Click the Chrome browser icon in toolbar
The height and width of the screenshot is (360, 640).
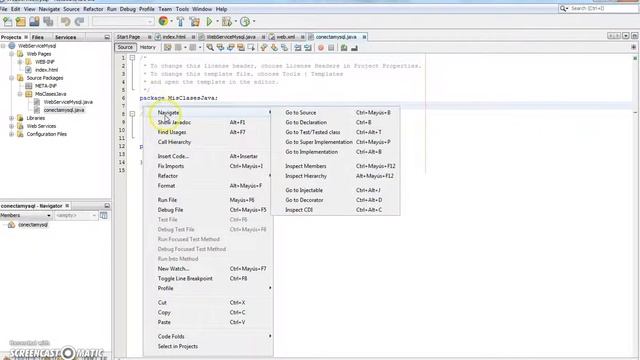pyautogui.click(x=163, y=22)
